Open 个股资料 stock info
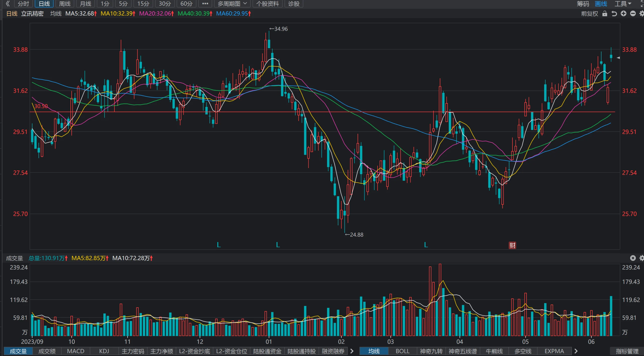 click(267, 4)
